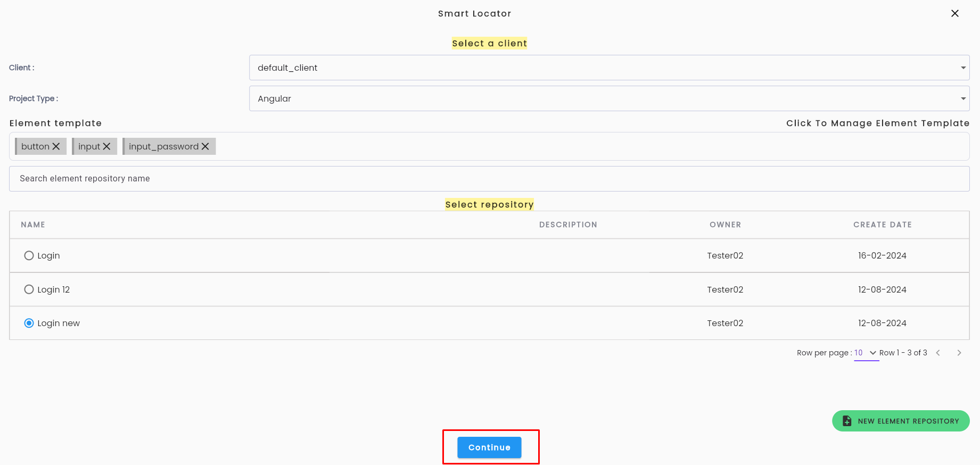The image size is (980, 465).
Task: Remove the input_password template tag
Action: coord(205,146)
